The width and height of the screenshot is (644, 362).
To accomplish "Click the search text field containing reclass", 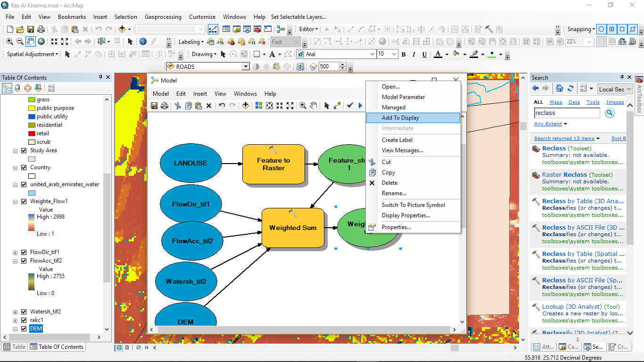I will pos(567,113).
